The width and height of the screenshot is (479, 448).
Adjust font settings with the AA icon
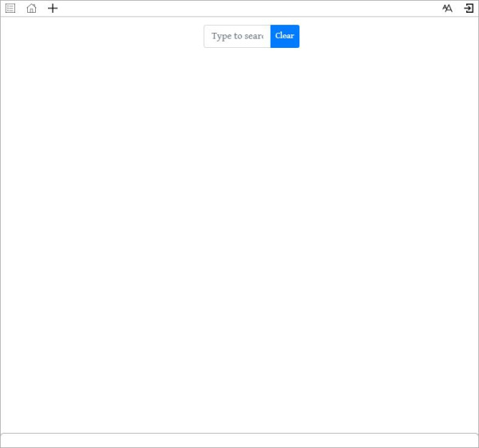coord(447,8)
